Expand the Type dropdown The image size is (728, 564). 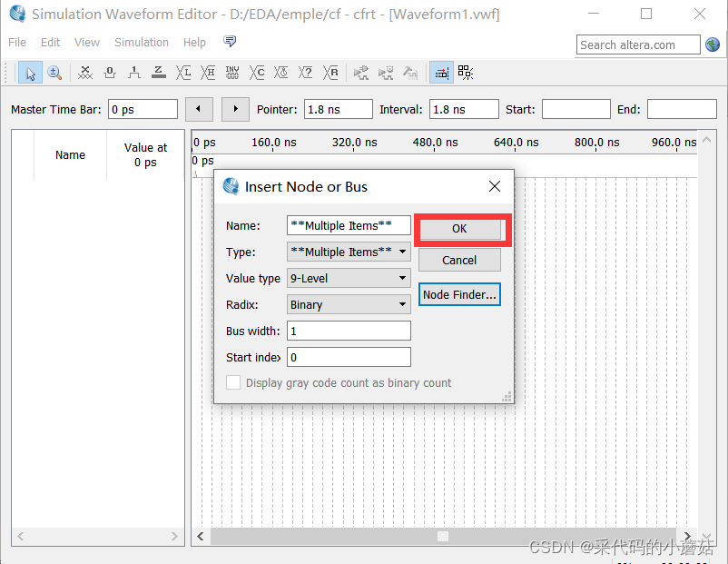pos(349,252)
